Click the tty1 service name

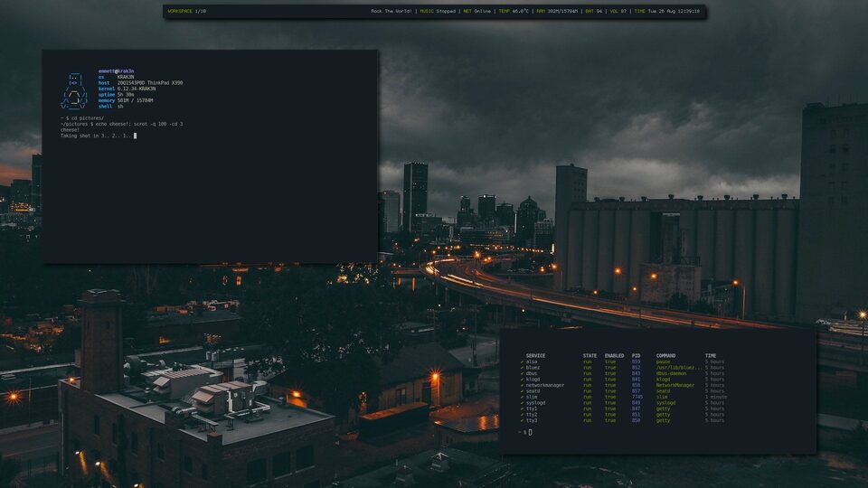[532, 408]
